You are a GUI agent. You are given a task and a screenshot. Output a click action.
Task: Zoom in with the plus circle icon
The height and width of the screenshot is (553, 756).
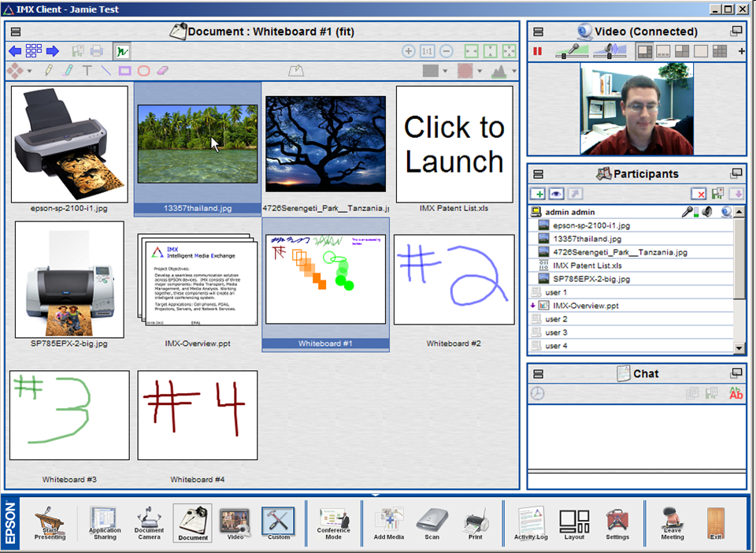point(409,51)
